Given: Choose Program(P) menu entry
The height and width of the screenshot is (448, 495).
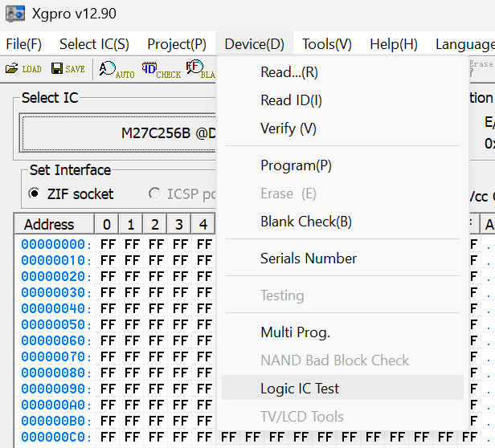Looking at the screenshot, I should point(342,165).
